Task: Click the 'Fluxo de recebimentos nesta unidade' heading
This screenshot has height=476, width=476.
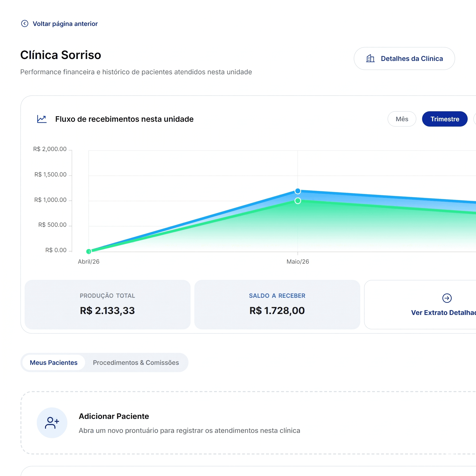Action: coord(124,119)
